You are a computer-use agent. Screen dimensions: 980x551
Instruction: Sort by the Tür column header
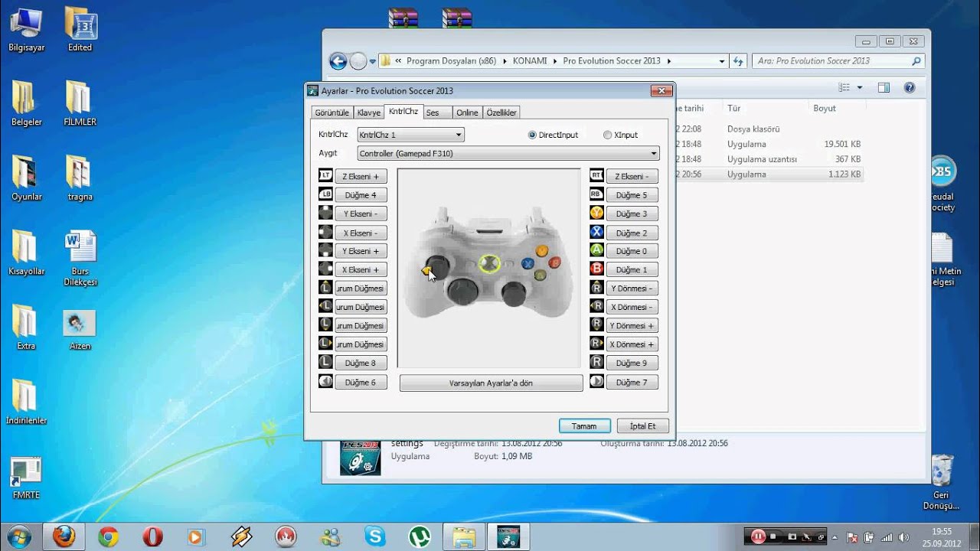pos(734,109)
